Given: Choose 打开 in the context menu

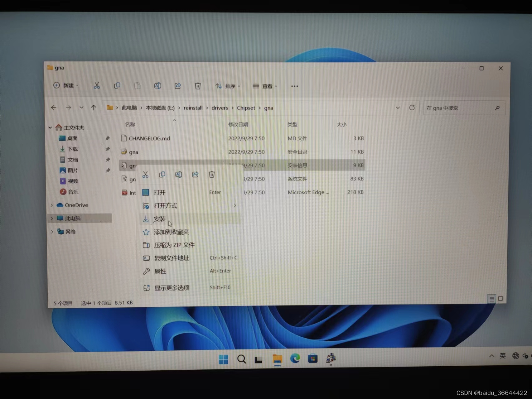Looking at the screenshot, I should pyautogui.click(x=190, y=192).
